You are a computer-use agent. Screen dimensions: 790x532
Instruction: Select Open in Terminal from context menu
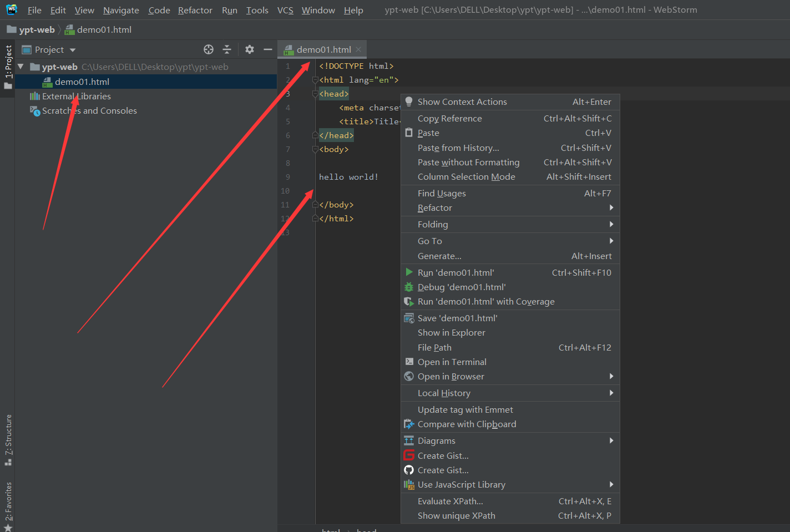(x=452, y=362)
